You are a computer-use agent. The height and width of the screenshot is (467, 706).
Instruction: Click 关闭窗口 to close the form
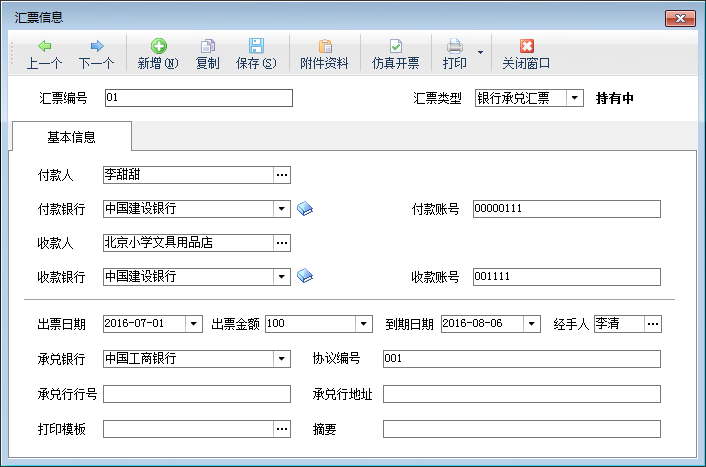526,54
